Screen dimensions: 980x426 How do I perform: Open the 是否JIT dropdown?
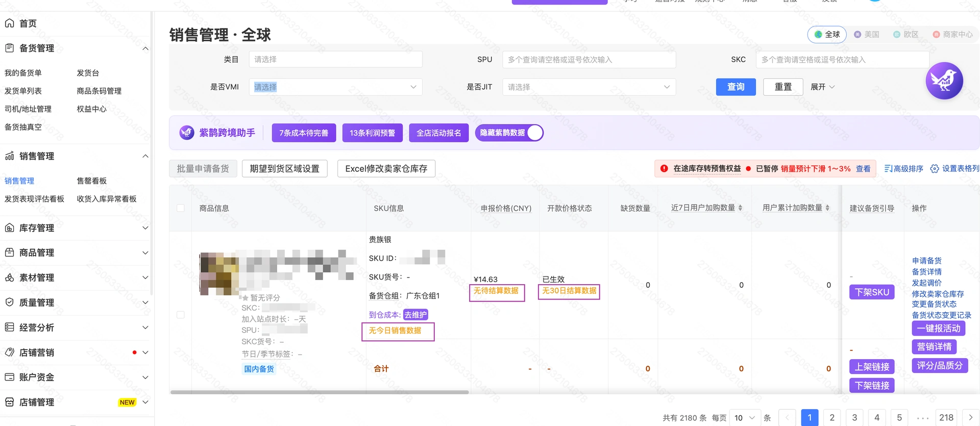coord(589,87)
